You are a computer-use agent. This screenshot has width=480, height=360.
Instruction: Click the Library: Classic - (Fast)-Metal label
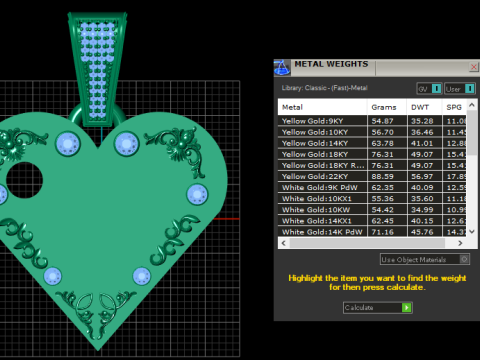(x=324, y=88)
